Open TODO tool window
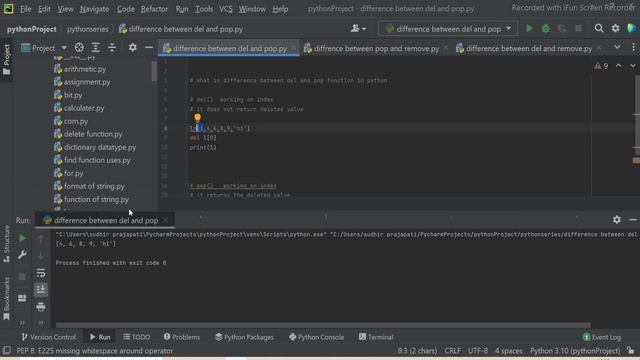 [x=137, y=337]
